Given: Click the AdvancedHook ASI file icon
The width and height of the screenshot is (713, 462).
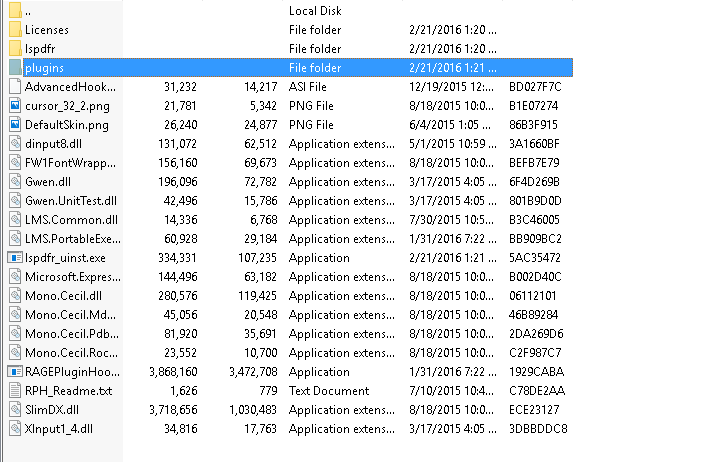Looking at the screenshot, I should (x=14, y=87).
